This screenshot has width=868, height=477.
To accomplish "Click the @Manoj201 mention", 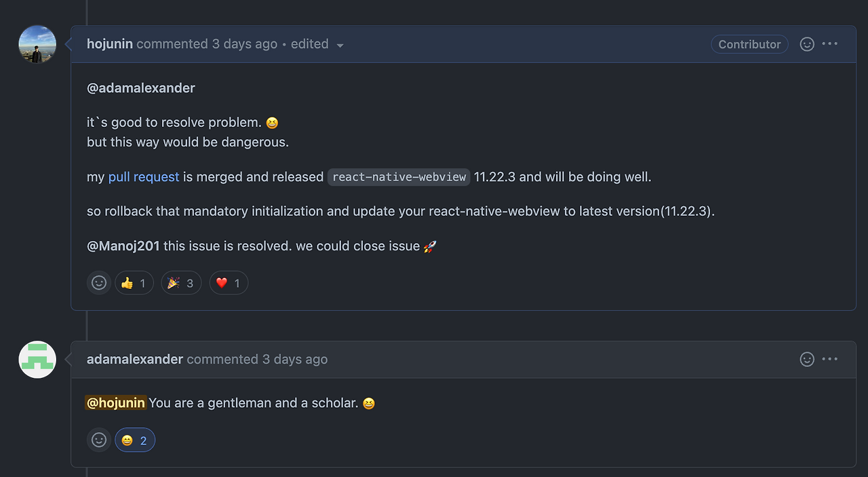I will [x=123, y=246].
